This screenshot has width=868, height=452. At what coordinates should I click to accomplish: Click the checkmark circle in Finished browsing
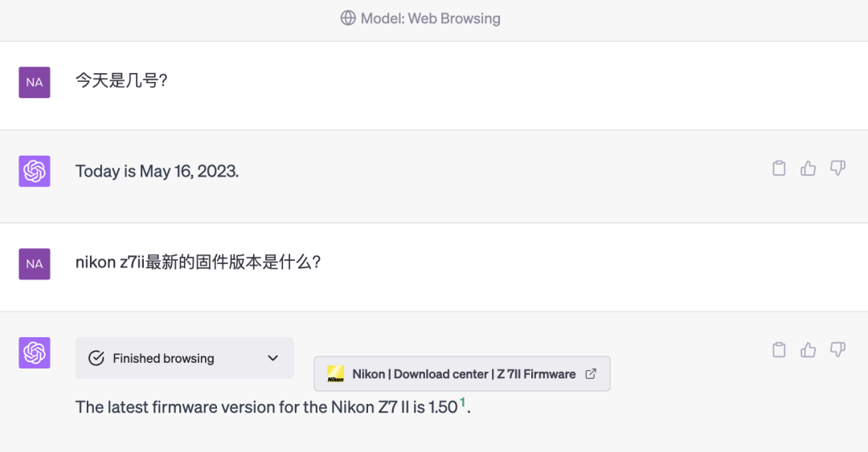pyautogui.click(x=96, y=358)
